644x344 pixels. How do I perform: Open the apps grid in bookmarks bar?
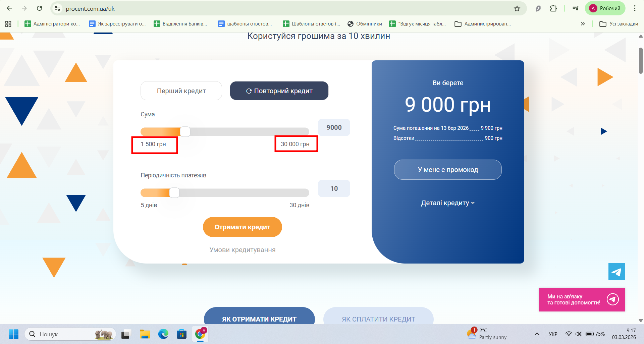click(8, 24)
